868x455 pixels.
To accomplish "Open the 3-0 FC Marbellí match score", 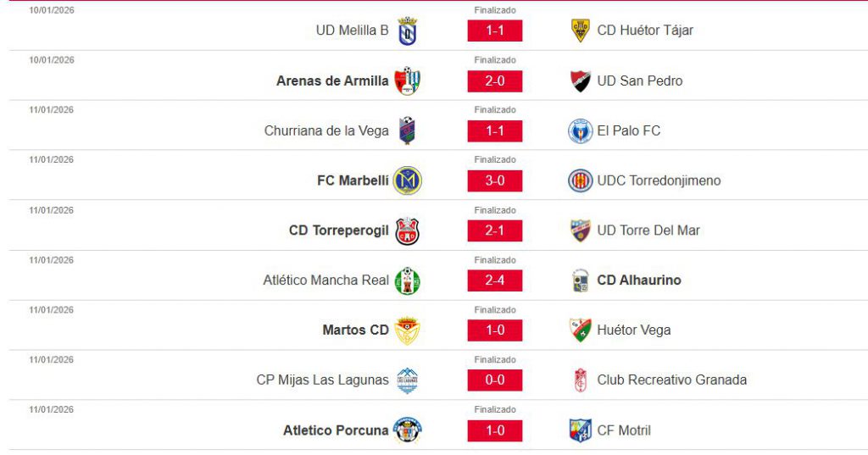I will [495, 180].
